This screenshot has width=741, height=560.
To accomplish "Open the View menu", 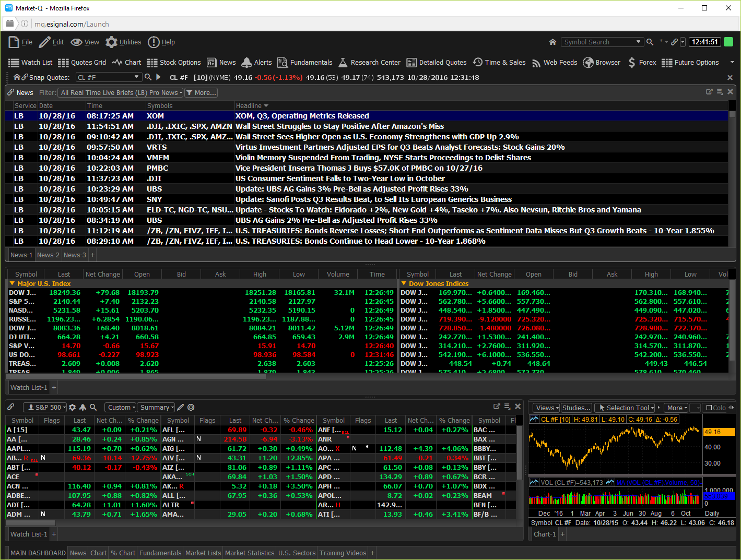I will (x=85, y=42).
